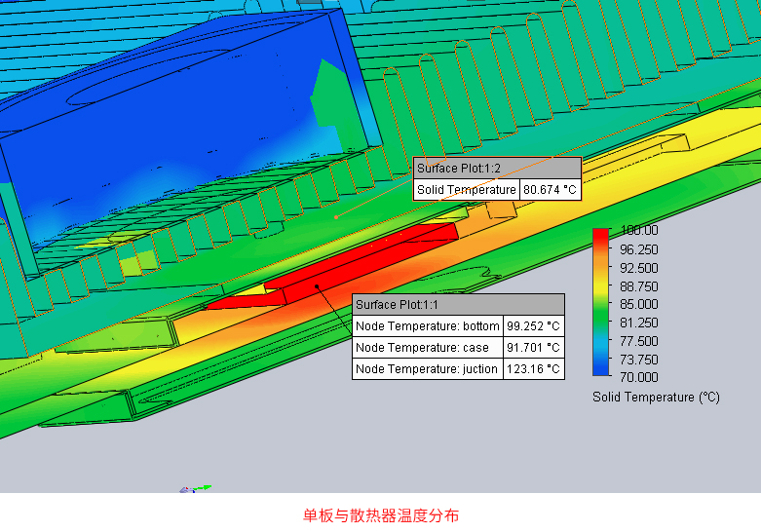This screenshot has width=761, height=532.
Task: Click the 80.674 °C value cell
Action: click(550, 190)
